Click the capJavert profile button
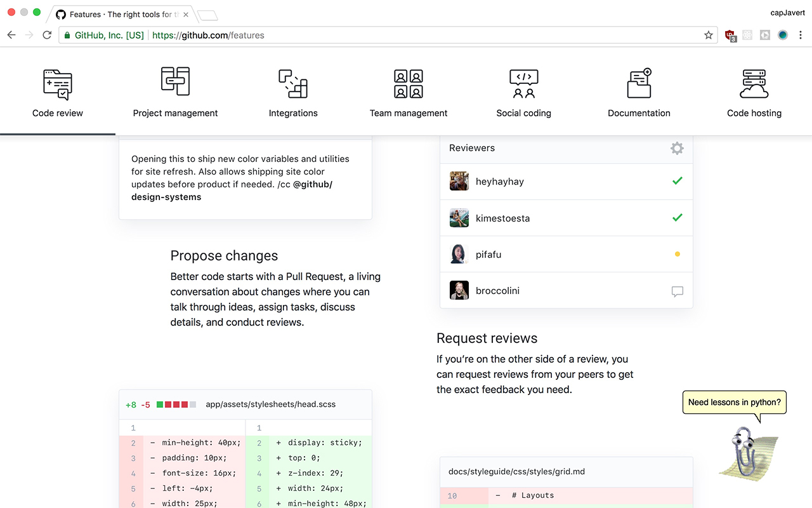The height and width of the screenshot is (508, 812). coord(787,13)
